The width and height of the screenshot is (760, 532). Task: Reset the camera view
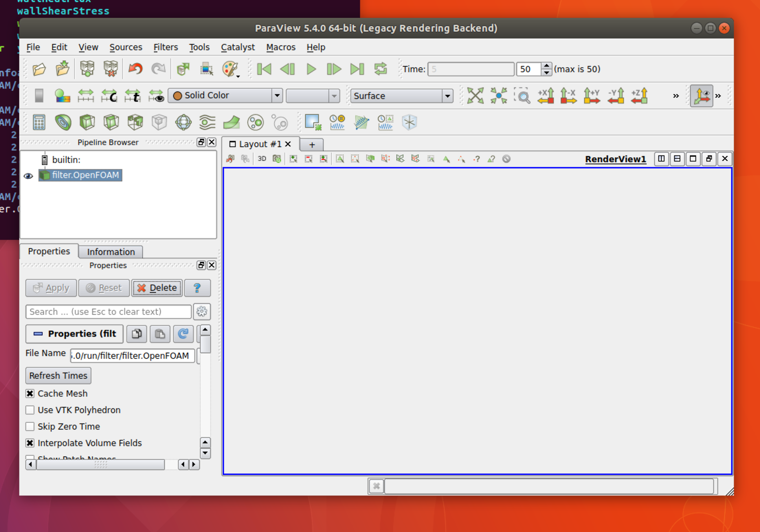[476, 96]
